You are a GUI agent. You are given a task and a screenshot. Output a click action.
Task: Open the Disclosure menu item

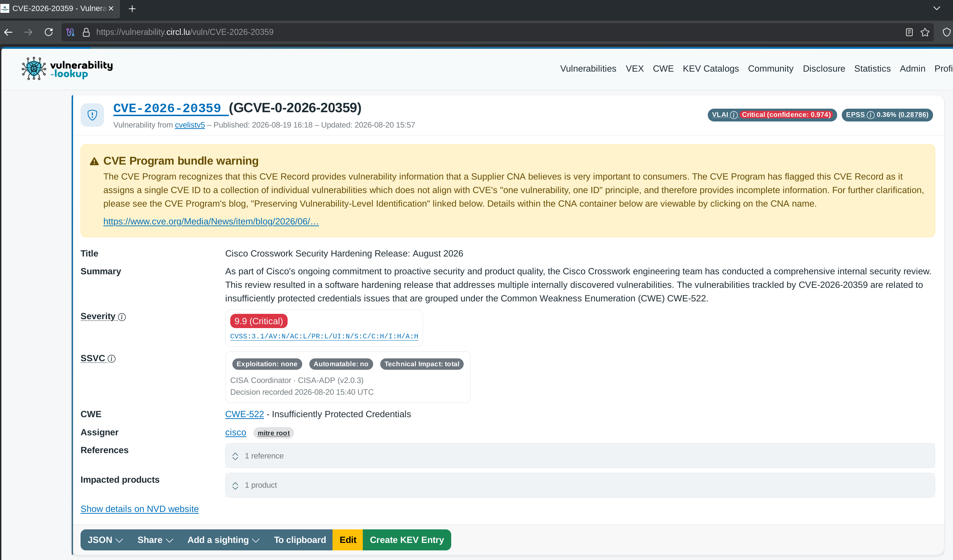click(x=824, y=68)
